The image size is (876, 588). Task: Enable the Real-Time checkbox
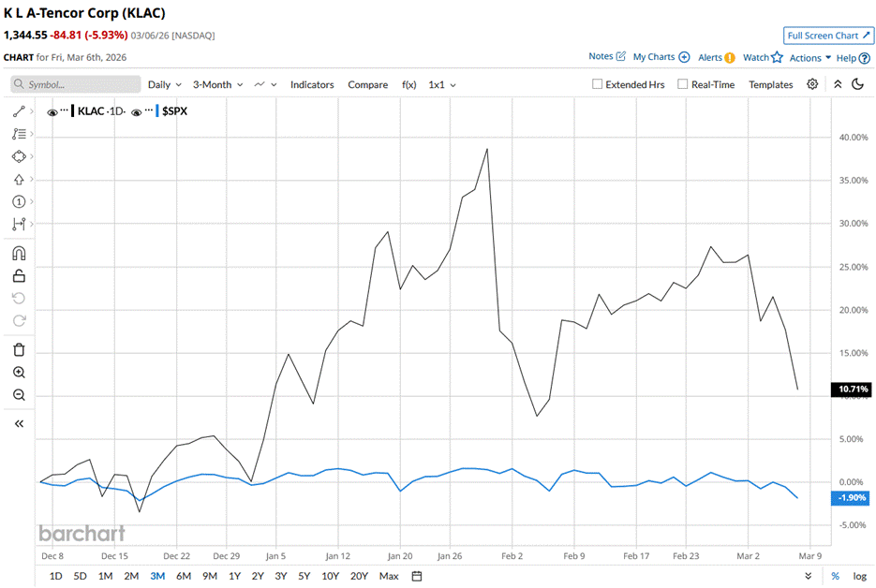coord(682,84)
